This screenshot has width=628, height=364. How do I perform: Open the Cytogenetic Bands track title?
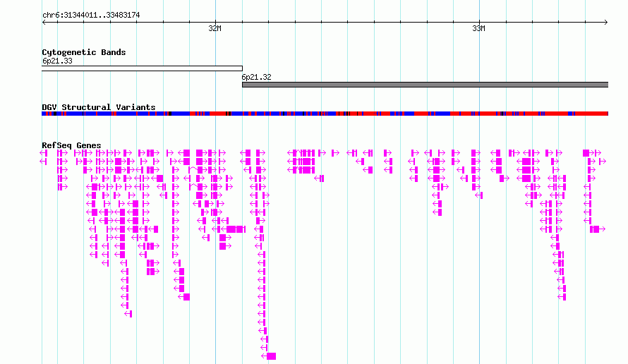click(x=84, y=52)
